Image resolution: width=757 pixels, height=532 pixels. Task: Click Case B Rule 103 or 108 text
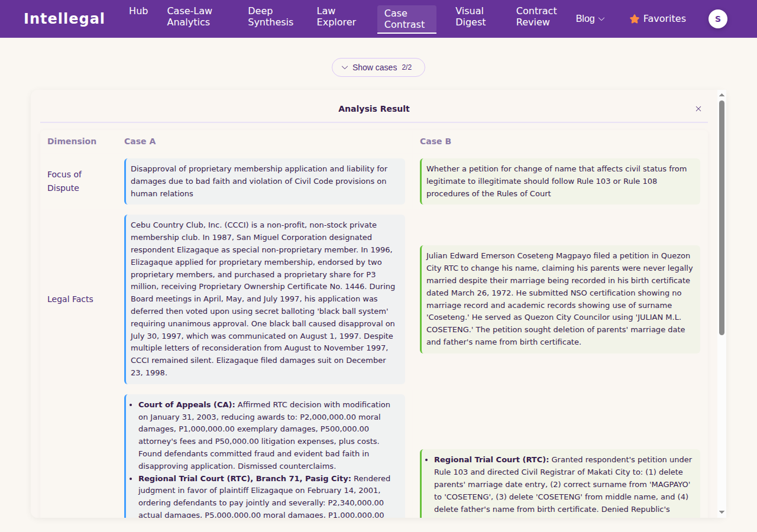(560, 181)
